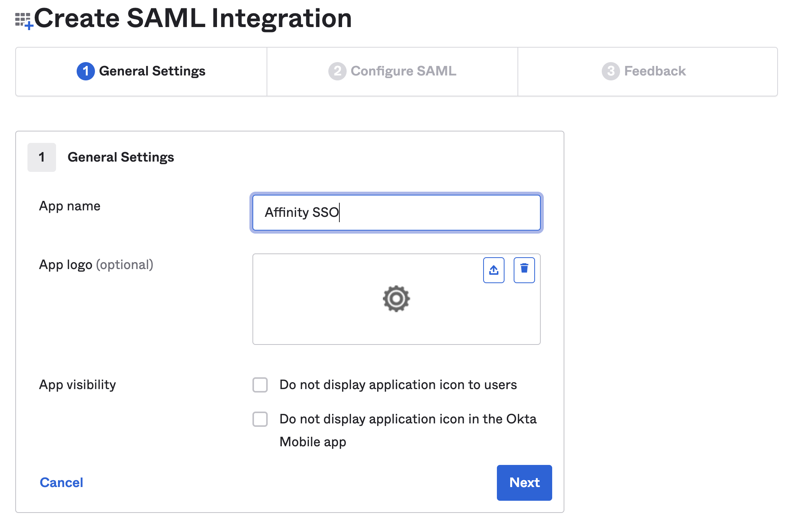The width and height of the screenshot is (797, 532).
Task: Select the 'Affinity SSO' text in name field
Action: click(301, 213)
